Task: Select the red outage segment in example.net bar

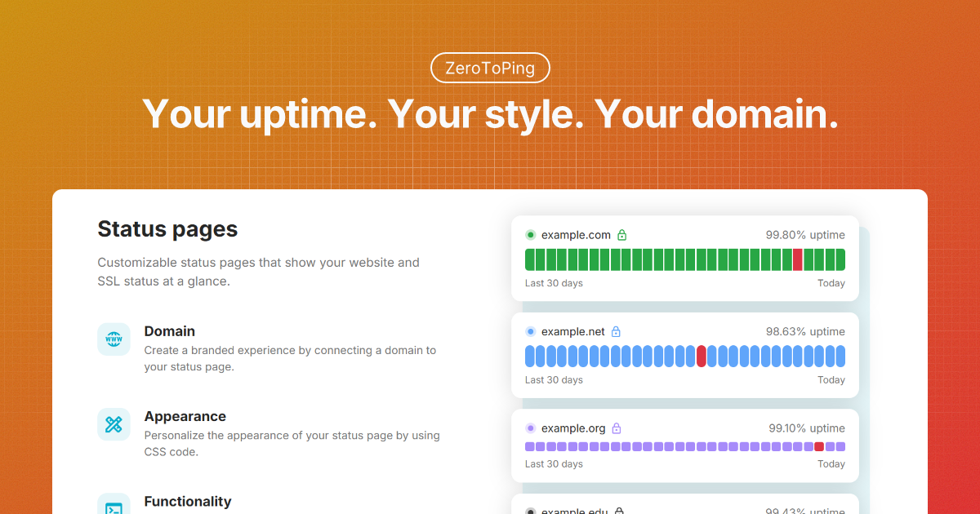Action: point(702,357)
